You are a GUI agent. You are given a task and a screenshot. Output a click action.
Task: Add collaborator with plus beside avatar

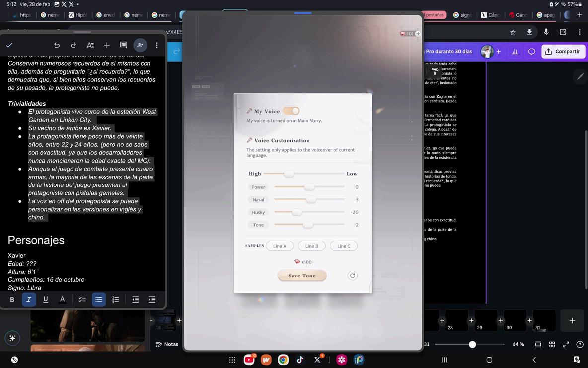click(499, 51)
